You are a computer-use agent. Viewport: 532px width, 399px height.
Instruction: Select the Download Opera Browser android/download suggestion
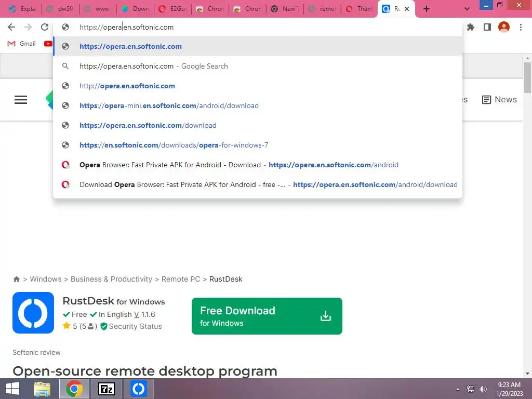point(258,184)
